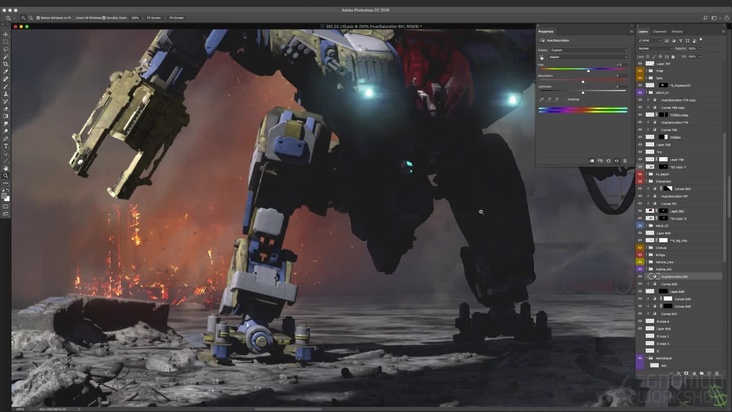732x412 pixels.
Task: Hide the MECH_01 group layer
Action: click(x=640, y=92)
